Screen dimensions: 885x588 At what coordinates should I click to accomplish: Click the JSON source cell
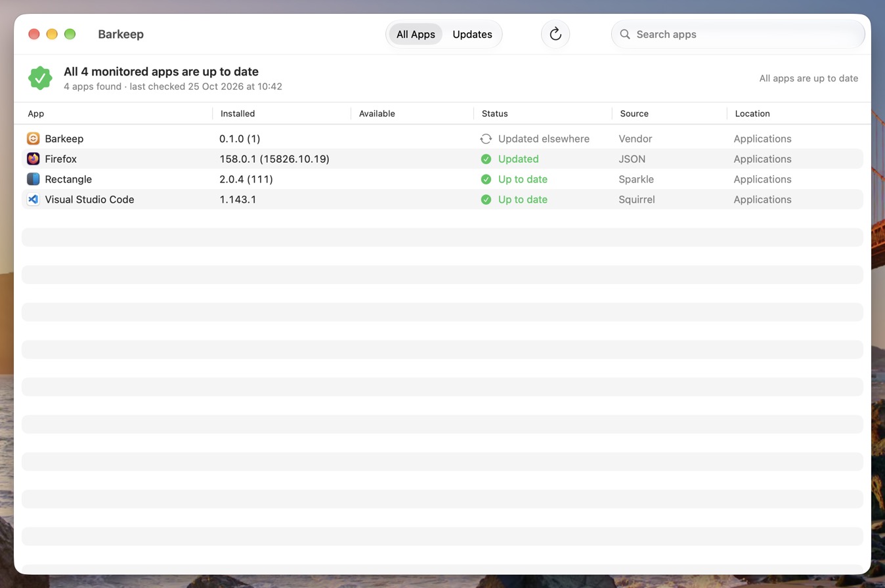click(632, 159)
